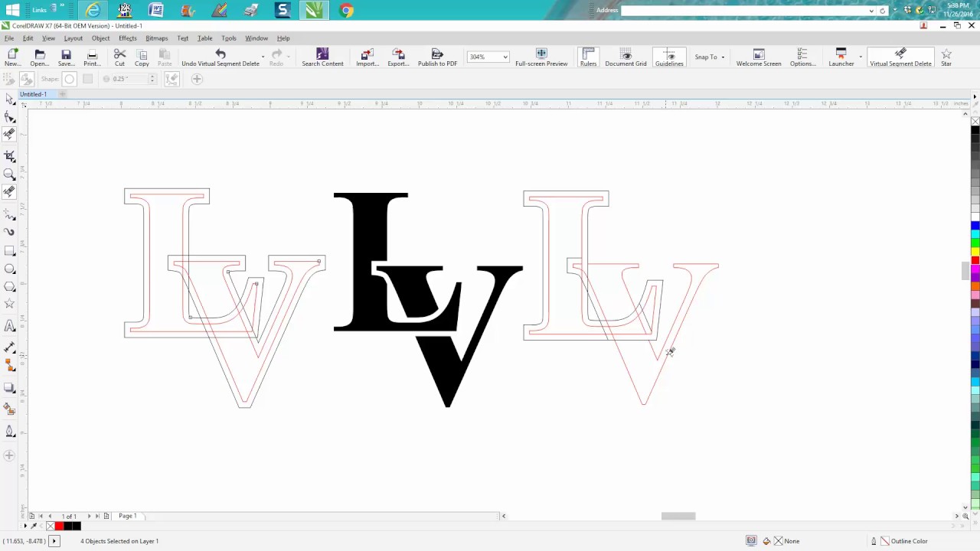Click the Star toolbar button
980x551 pixels.
point(946,57)
